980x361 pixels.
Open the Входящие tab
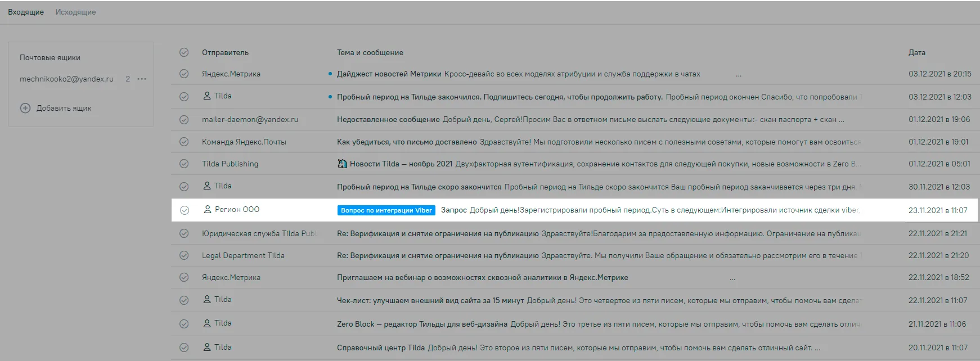coord(26,12)
